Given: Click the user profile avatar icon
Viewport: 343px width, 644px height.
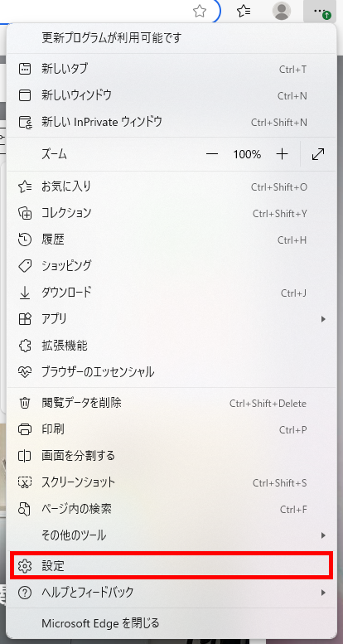Looking at the screenshot, I should click(282, 11).
